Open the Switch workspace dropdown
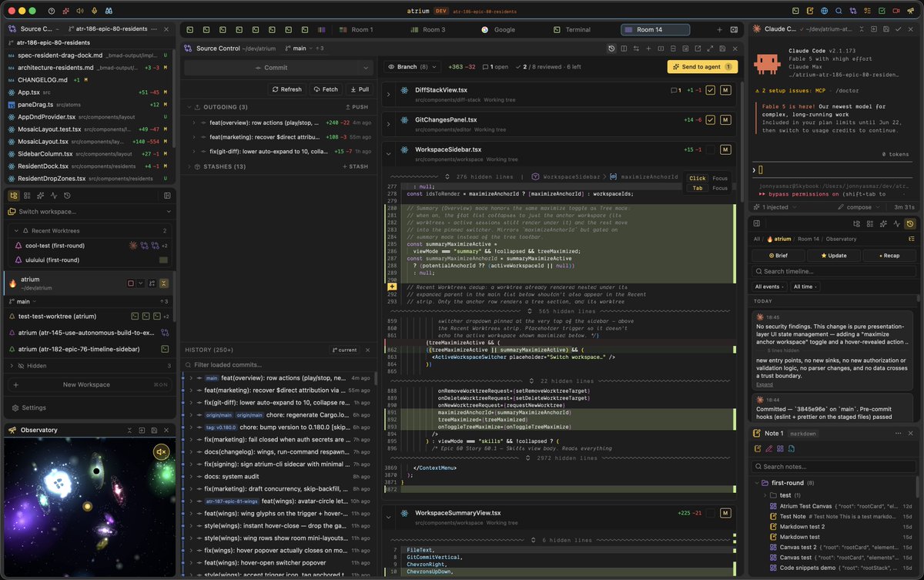 tap(89, 211)
